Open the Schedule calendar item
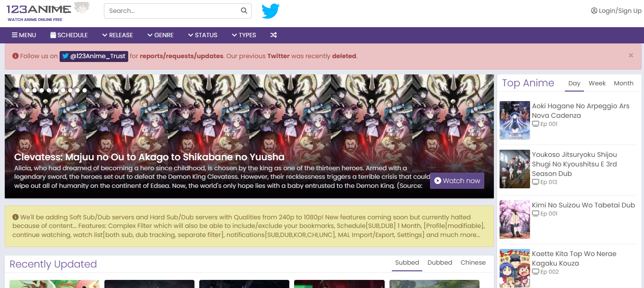The height and width of the screenshot is (288, 644). (x=69, y=35)
